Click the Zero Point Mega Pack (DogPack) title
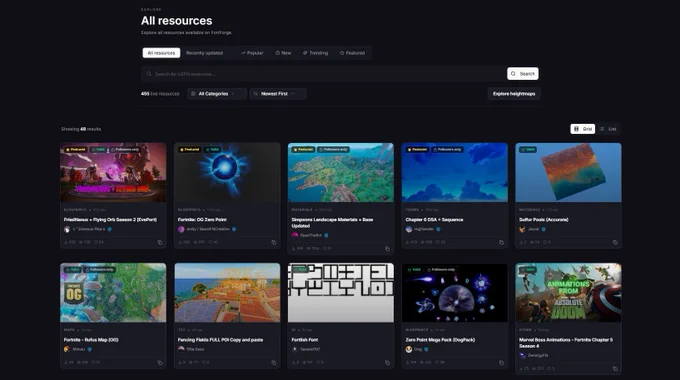 pos(440,340)
